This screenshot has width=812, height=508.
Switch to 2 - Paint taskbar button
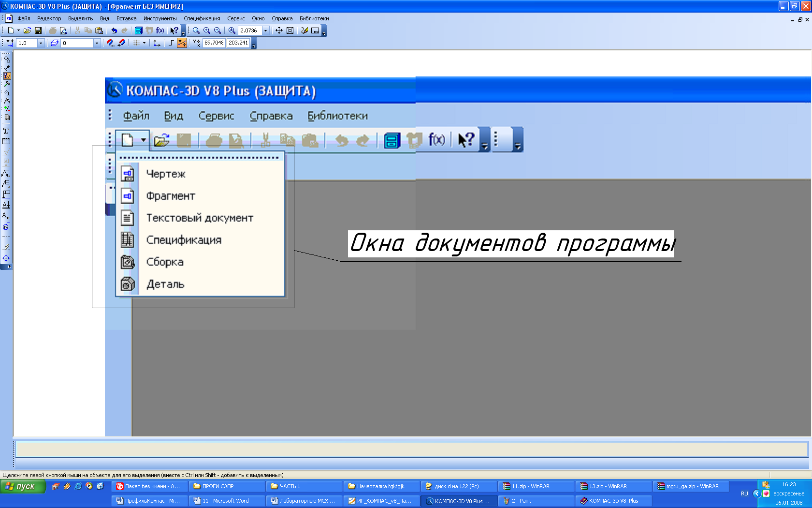click(x=536, y=501)
